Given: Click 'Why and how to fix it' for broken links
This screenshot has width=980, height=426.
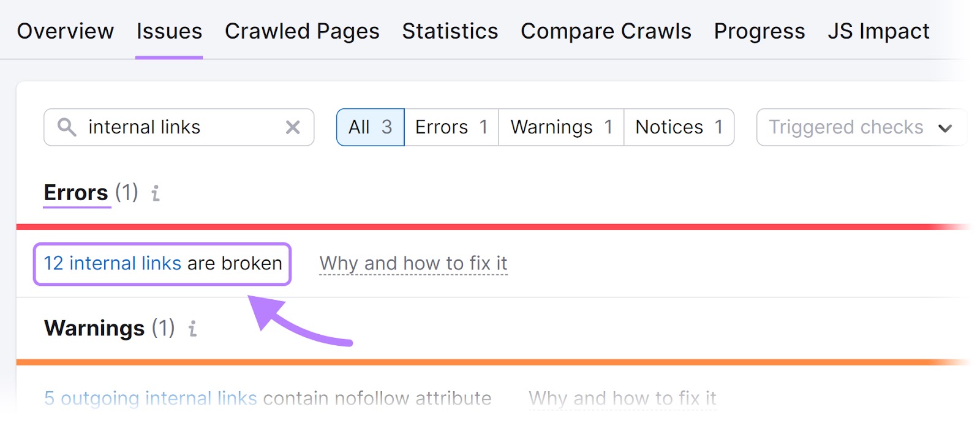Looking at the screenshot, I should (412, 263).
